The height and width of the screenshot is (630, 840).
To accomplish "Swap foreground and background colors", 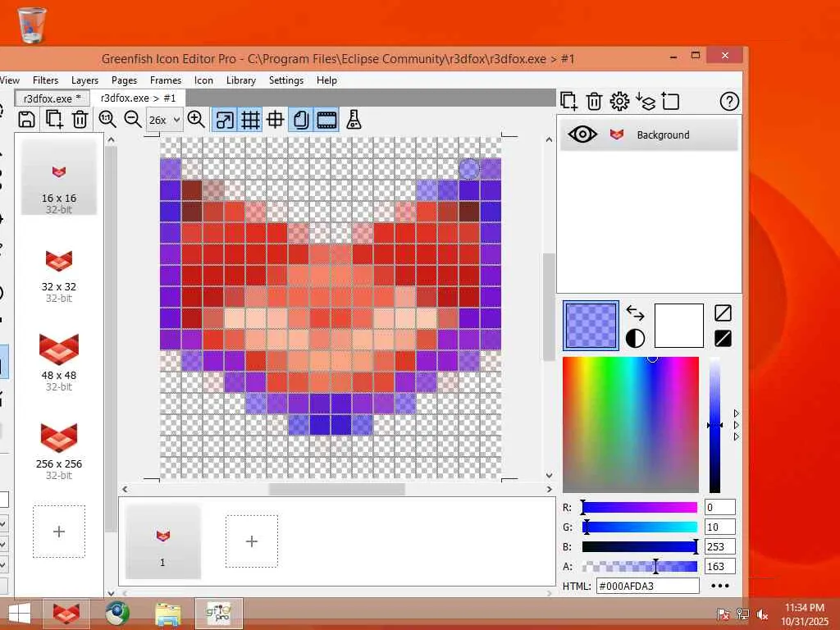I will (636, 313).
